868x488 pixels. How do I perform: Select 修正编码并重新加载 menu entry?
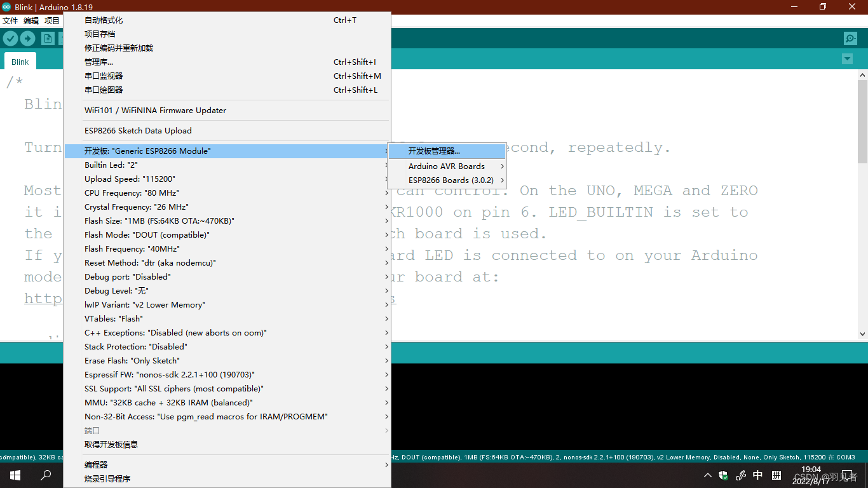pos(227,48)
